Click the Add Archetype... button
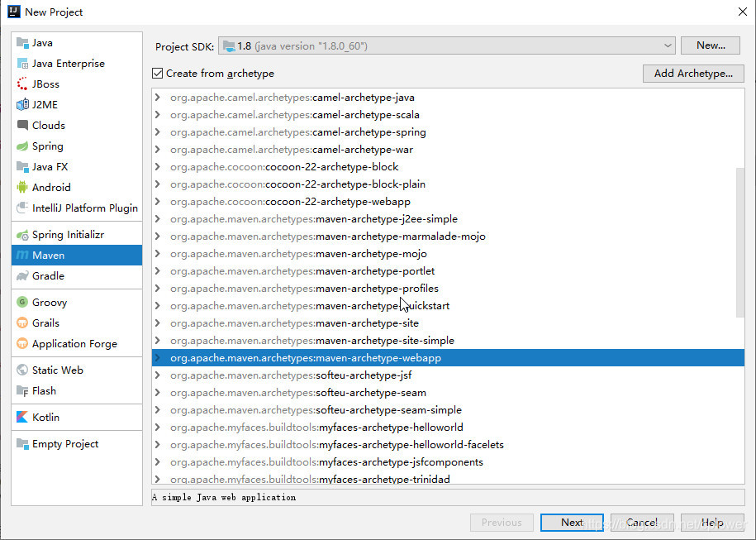The height and width of the screenshot is (540, 756). [x=693, y=74]
